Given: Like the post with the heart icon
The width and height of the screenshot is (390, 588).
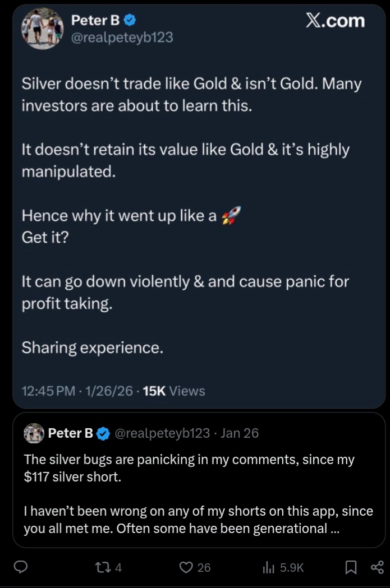Looking at the screenshot, I should [x=186, y=568].
